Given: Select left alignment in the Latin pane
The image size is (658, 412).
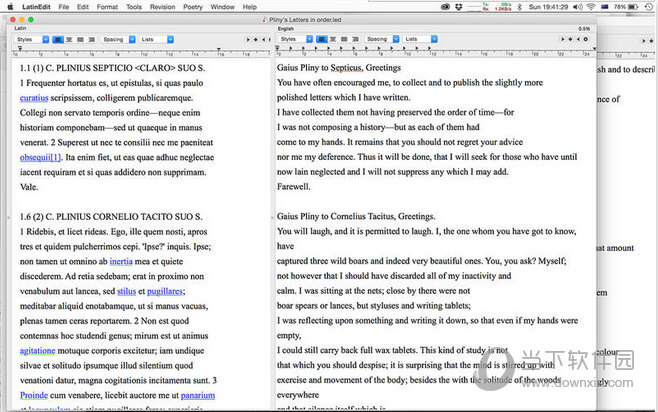Looking at the screenshot, I should click(58, 39).
